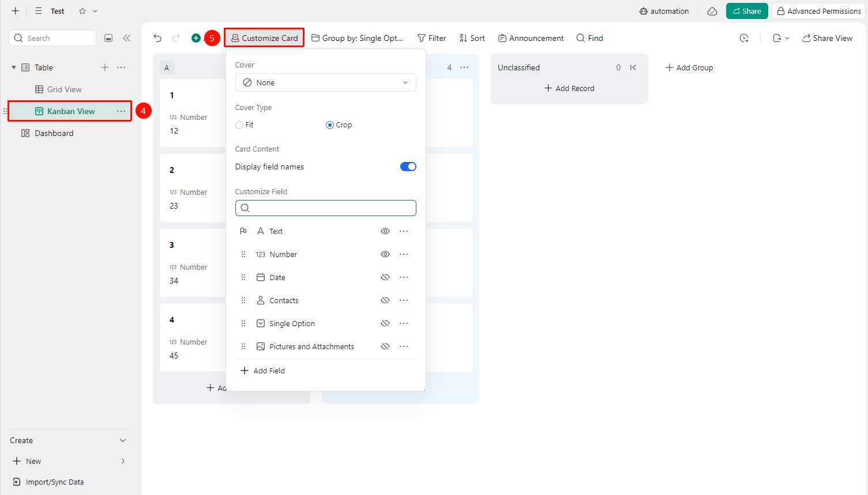Focus the Customize Field search box
The height and width of the screenshot is (495, 868).
click(326, 208)
